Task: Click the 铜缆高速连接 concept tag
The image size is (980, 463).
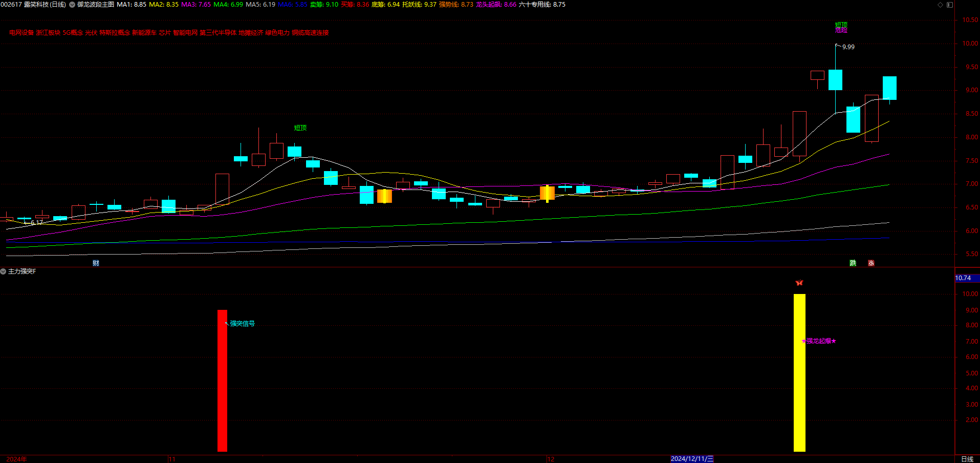Action: click(x=310, y=33)
